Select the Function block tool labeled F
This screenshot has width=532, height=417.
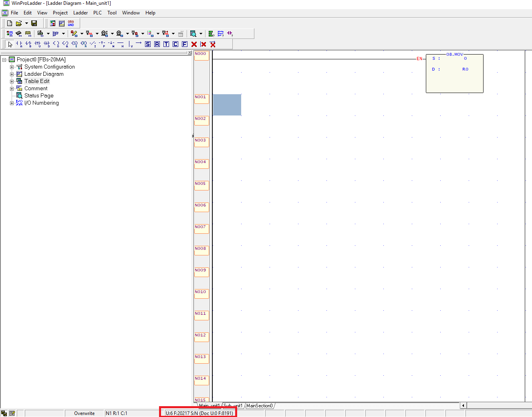184,44
